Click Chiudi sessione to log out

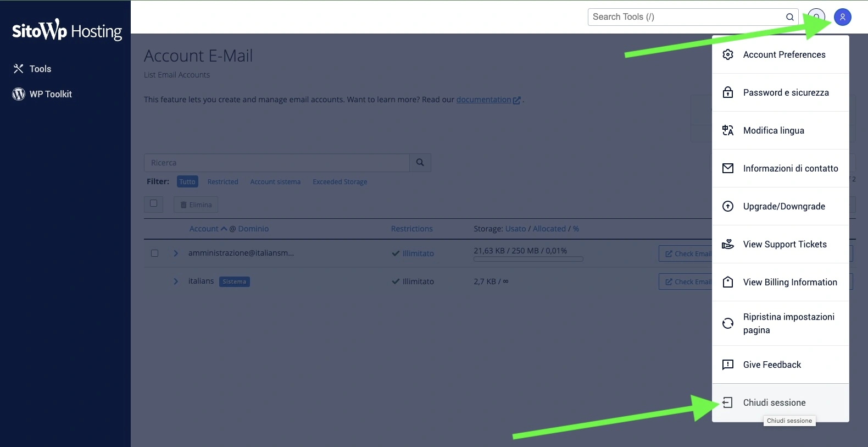point(781,402)
